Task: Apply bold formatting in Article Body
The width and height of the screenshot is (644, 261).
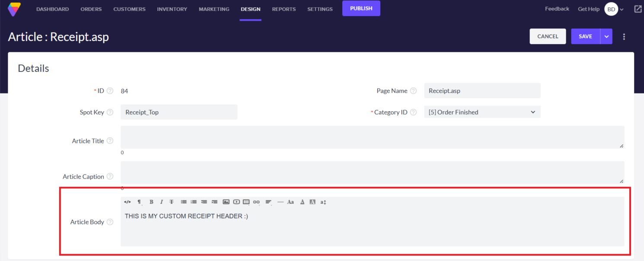Action: tap(151, 202)
